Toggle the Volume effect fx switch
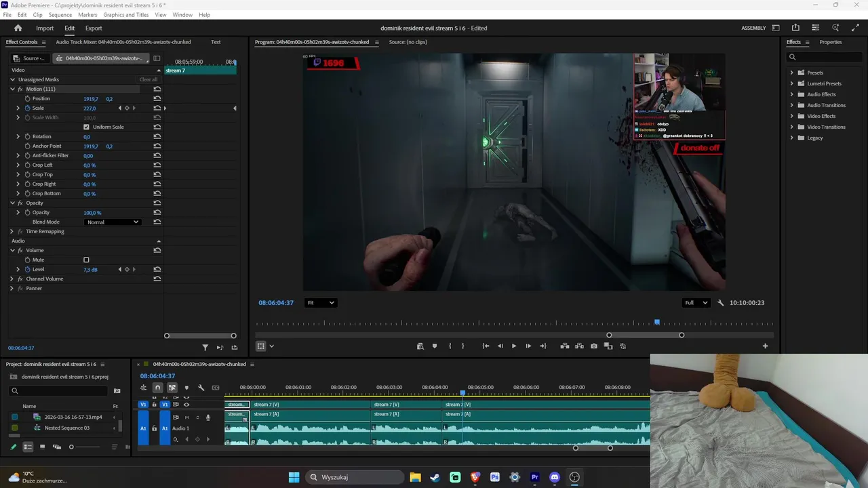 click(x=20, y=250)
